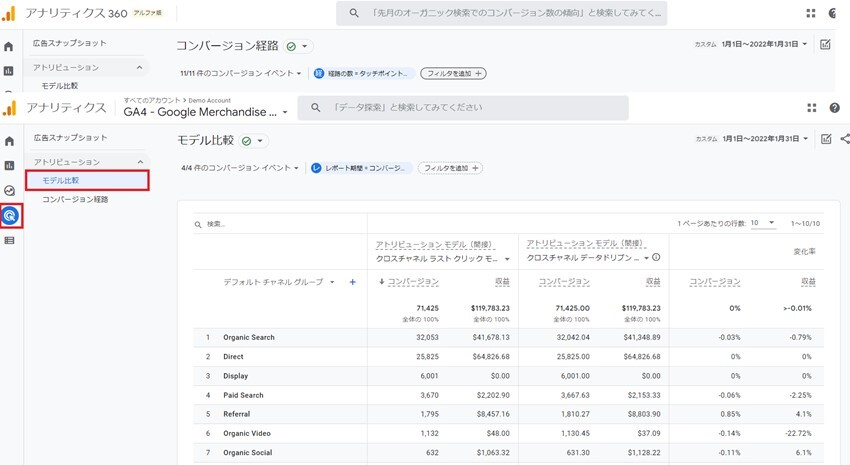Click info icon beside クロスチャネル データドリブン
Viewport: 850px width, 465px height.
[657, 257]
